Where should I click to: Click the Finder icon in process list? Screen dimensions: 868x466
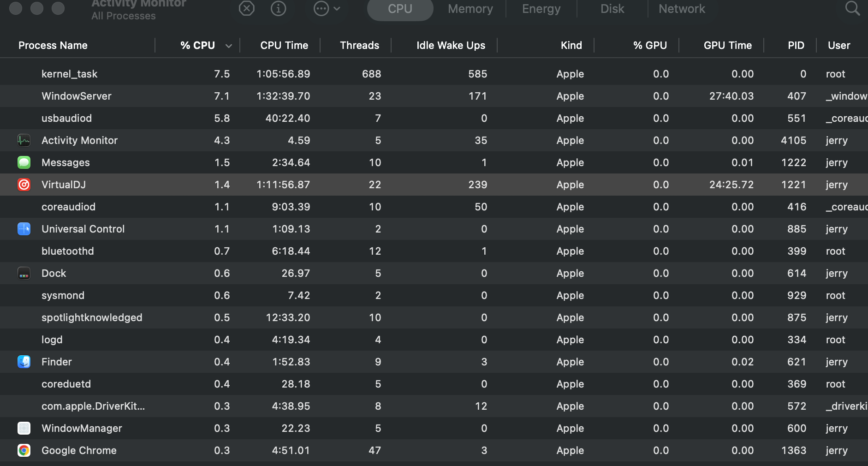(24, 362)
